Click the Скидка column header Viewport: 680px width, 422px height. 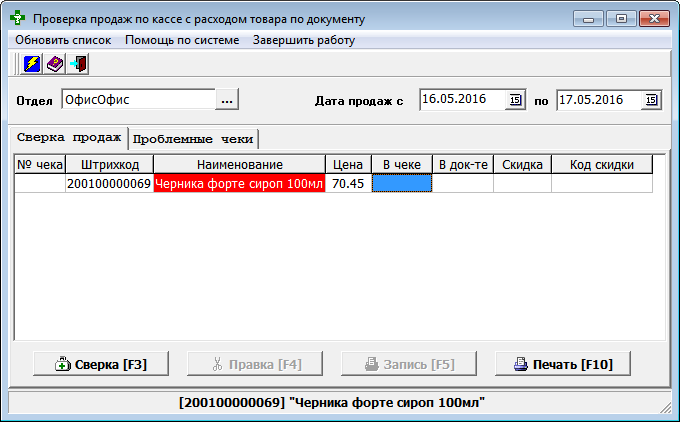(x=523, y=165)
